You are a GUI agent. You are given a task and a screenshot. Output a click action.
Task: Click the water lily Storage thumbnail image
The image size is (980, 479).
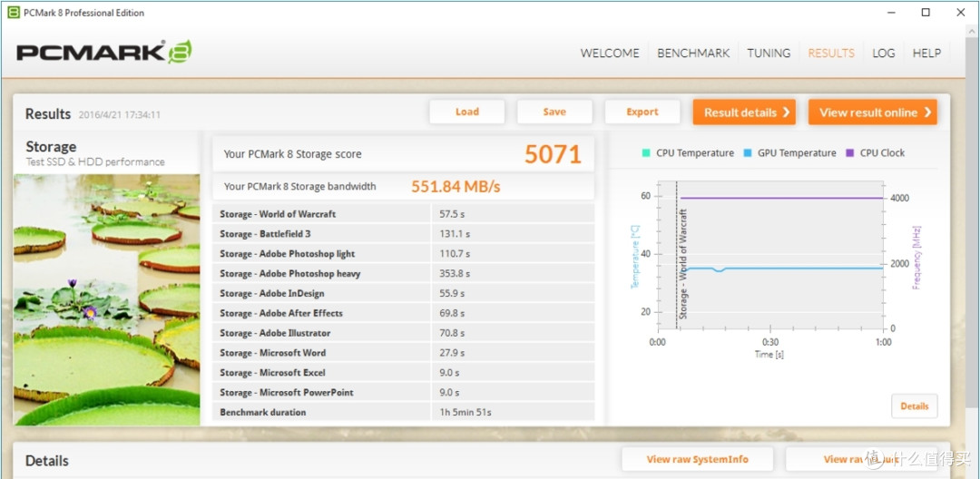107,299
